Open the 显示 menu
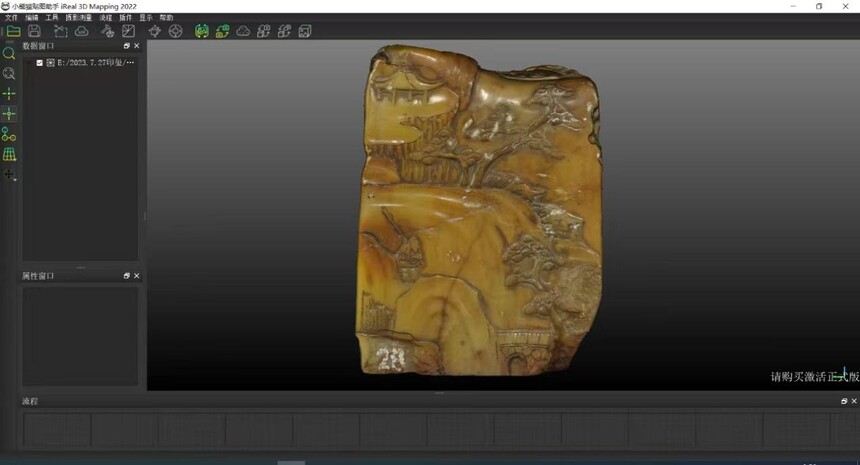Image resolution: width=860 pixels, height=465 pixels. [146, 18]
